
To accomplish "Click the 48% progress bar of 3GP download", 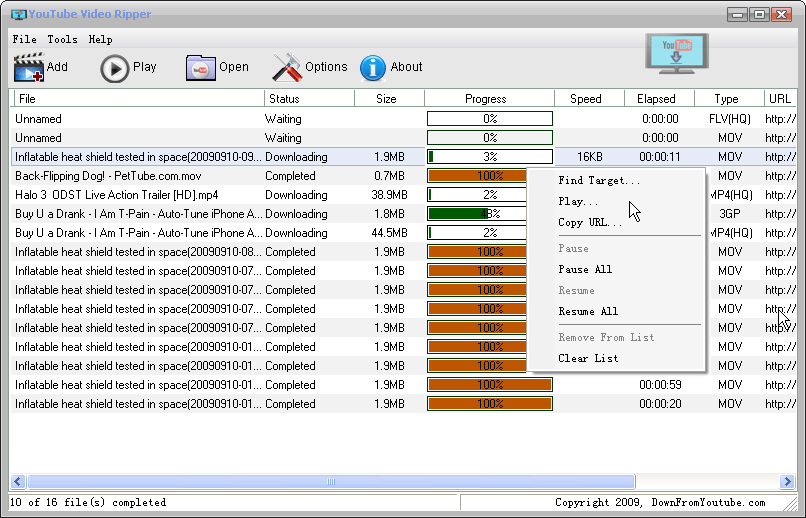I will pyautogui.click(x=477, y=214).
